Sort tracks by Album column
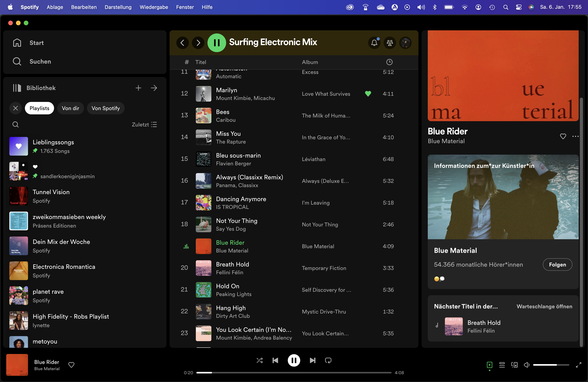 pyautogui.click(x=310, y=62)
